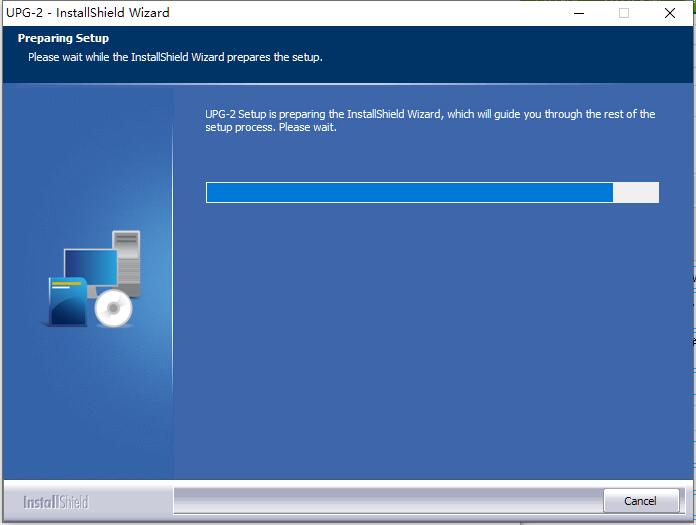Cancel the UPG-2 setup preparation
696x525 pixels.
[641, 501]
